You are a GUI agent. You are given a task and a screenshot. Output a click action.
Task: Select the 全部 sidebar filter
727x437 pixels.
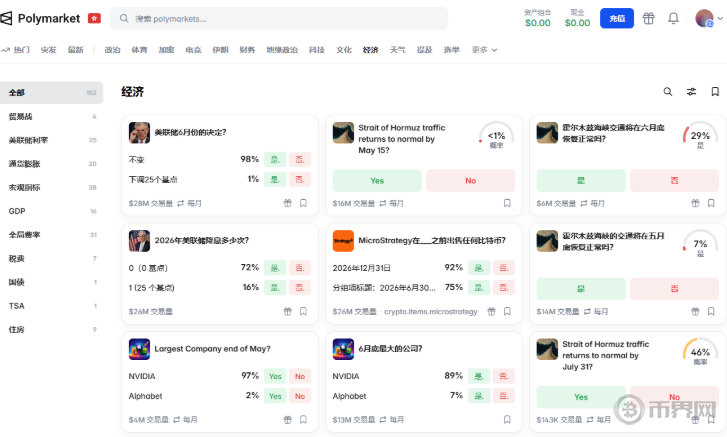(51, 93)
